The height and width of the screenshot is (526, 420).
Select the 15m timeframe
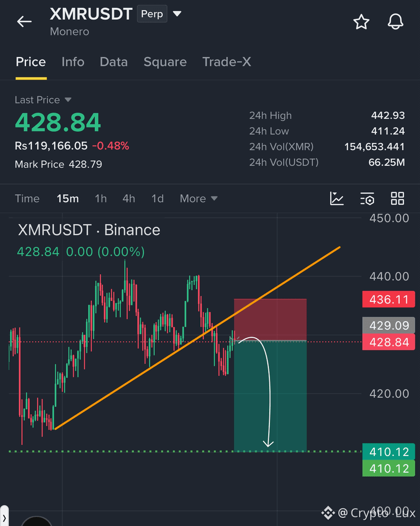[68, 199]
